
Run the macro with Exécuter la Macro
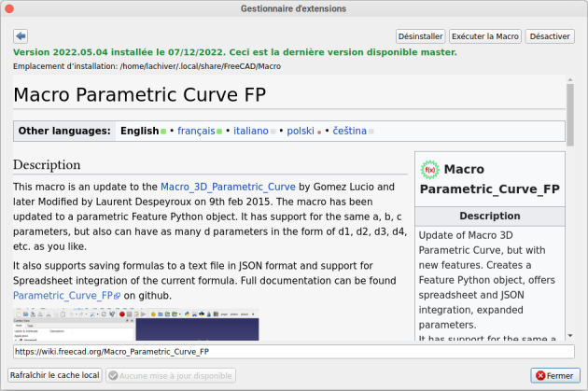(484, 36)
